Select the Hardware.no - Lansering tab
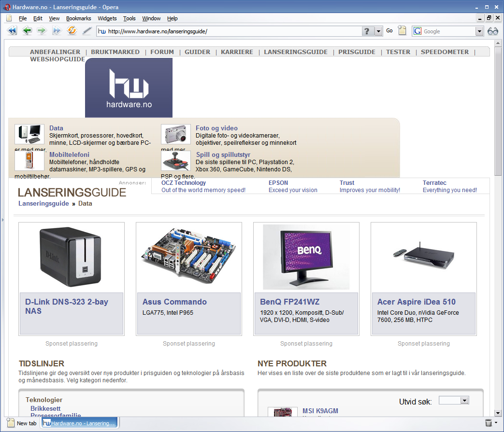Screen dimensions: 504x432 (79, 423)
